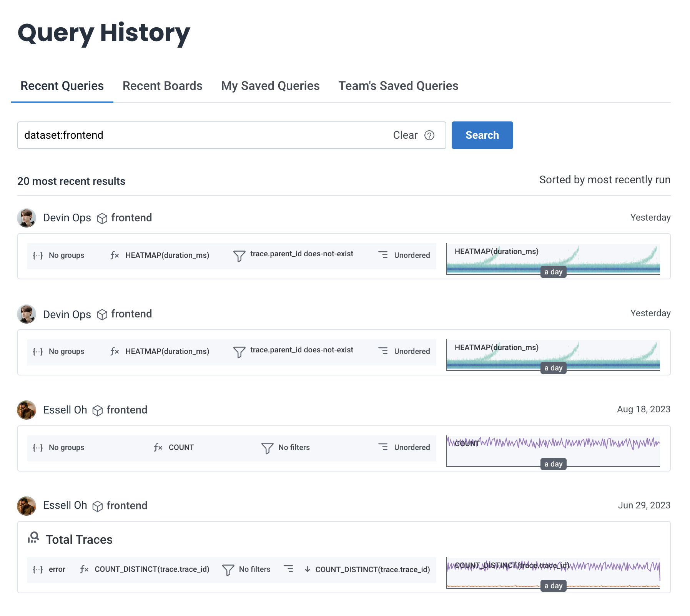Switch to the Recent Boards tab
The height and width of the screenshot is (616, 690).
[x=162, y=86]
